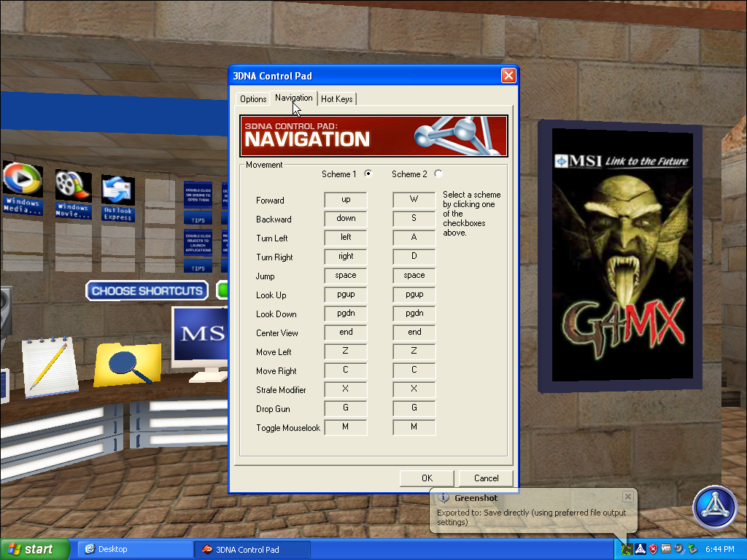Click the Safely Remove Hardware tray icon
The height and width of the screenshot is (560, 747).
(692, 550)
